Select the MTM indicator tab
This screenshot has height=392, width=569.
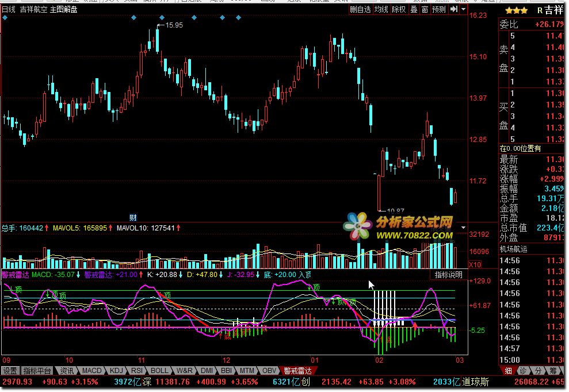click(247, 371)
